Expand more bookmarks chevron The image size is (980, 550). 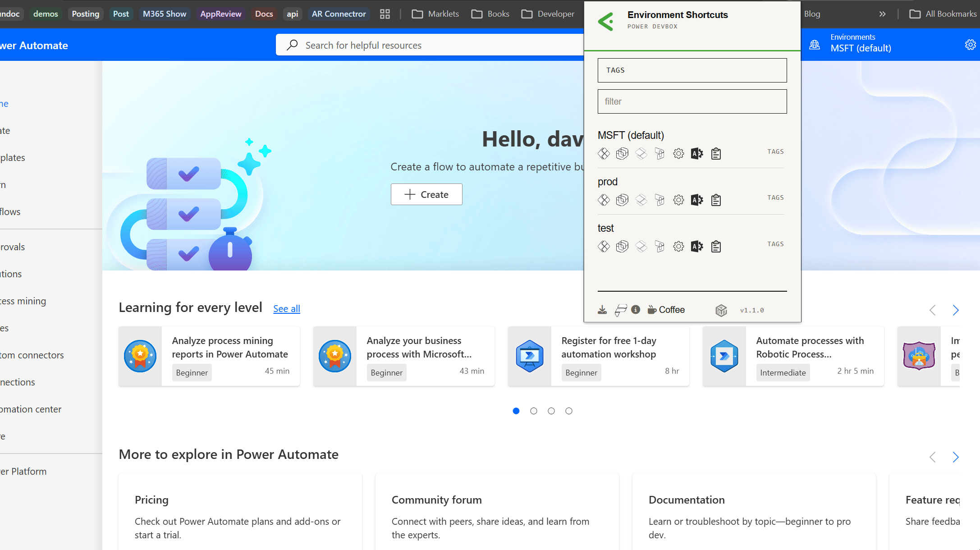coord(882,14)
